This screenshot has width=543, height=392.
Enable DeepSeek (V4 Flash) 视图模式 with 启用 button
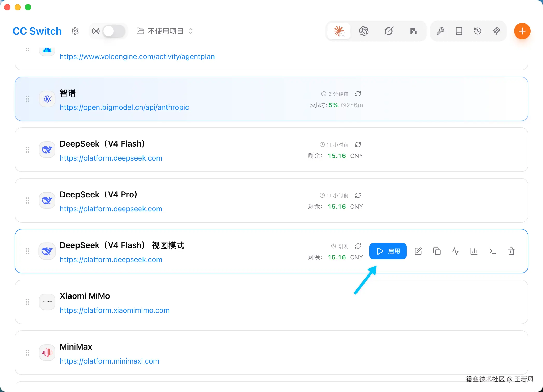click(x=388, y=251)
